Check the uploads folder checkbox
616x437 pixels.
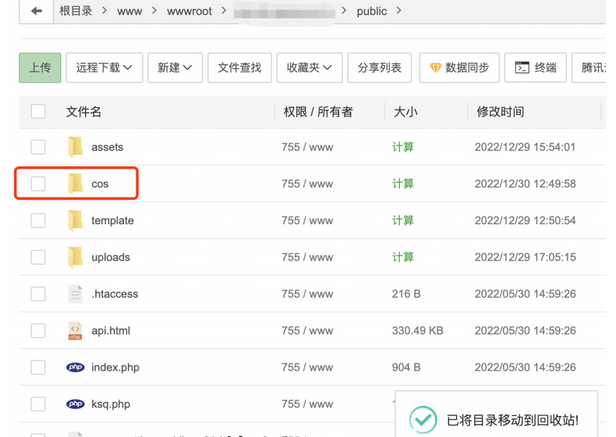point(38,257)
